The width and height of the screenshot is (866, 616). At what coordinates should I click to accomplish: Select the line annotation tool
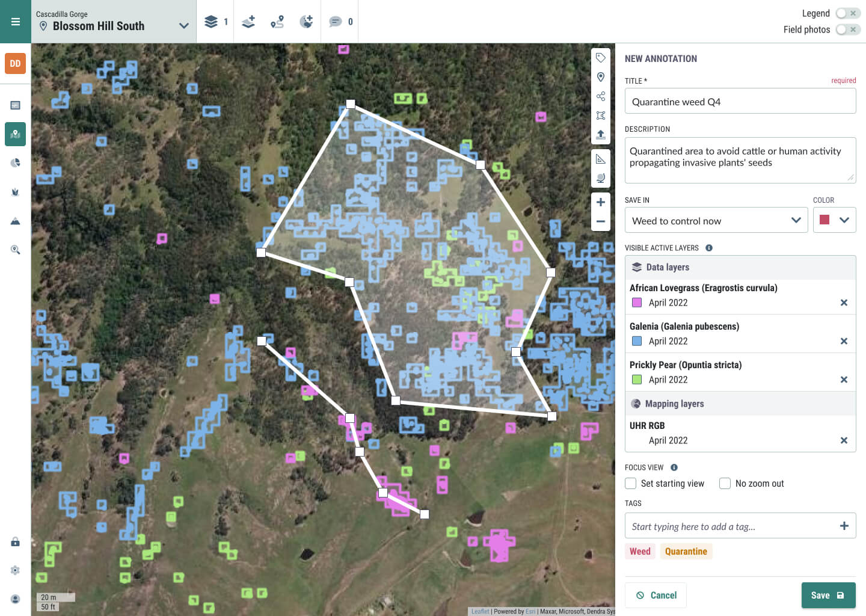pyautogui.click(x=600, y=96)
